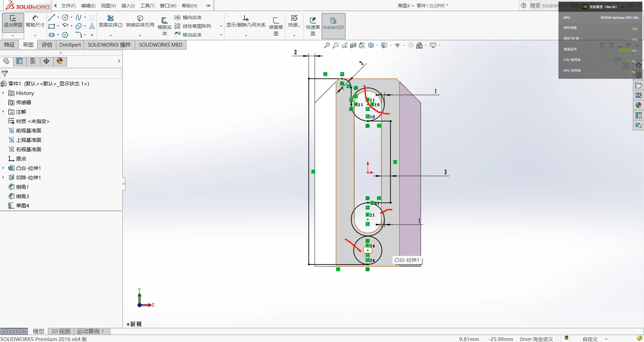
Task: Select the Ellipse sketch tool
Action: point(78,26)
